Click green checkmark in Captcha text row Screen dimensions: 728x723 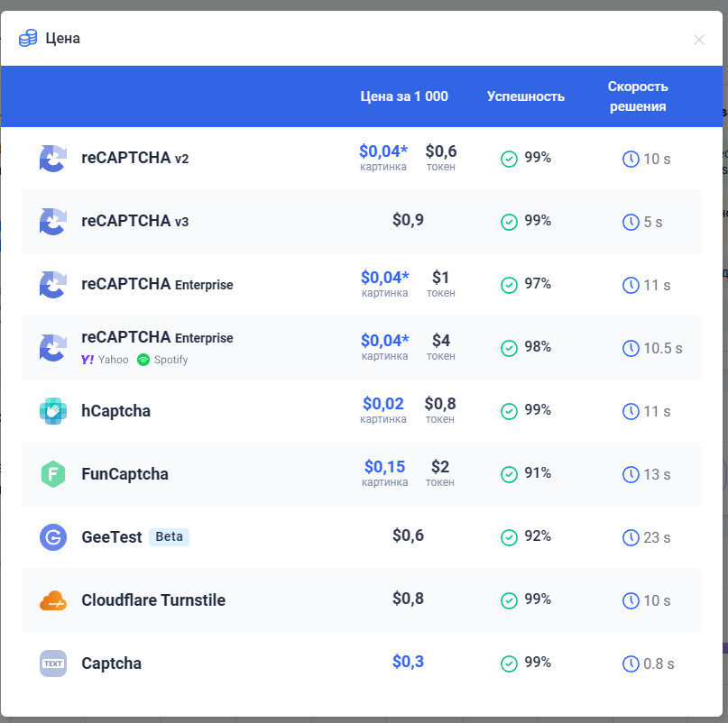(x=509, y=664)
